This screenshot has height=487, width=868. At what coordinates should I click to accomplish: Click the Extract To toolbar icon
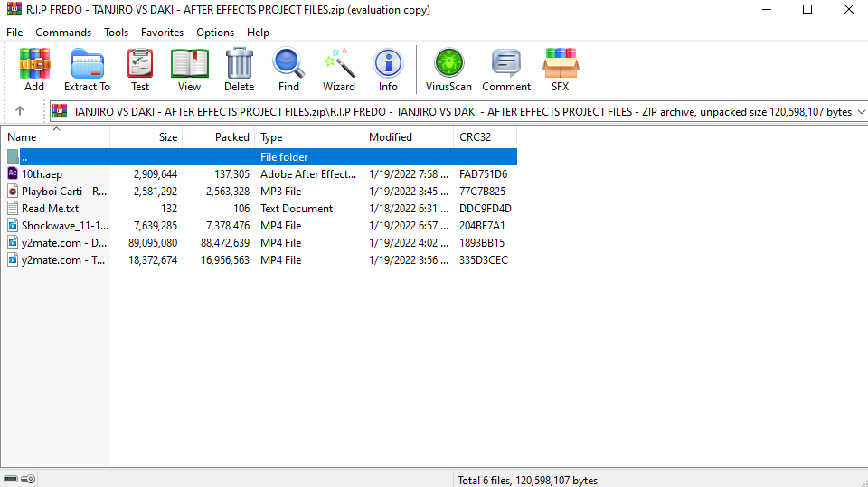click(x=88, y=63)
